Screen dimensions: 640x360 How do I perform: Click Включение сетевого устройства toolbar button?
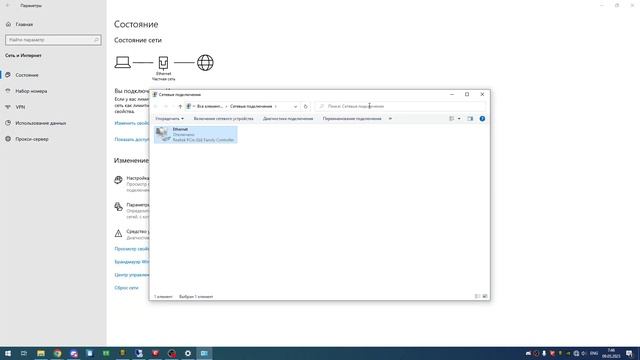point(223,119)
